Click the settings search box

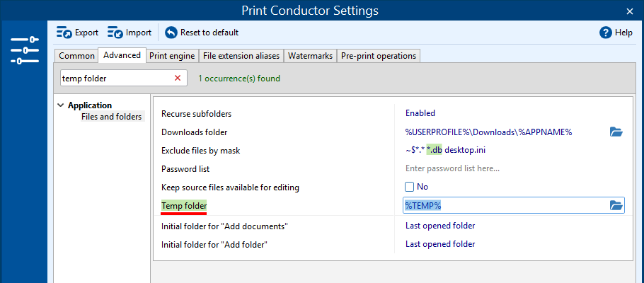115,78
